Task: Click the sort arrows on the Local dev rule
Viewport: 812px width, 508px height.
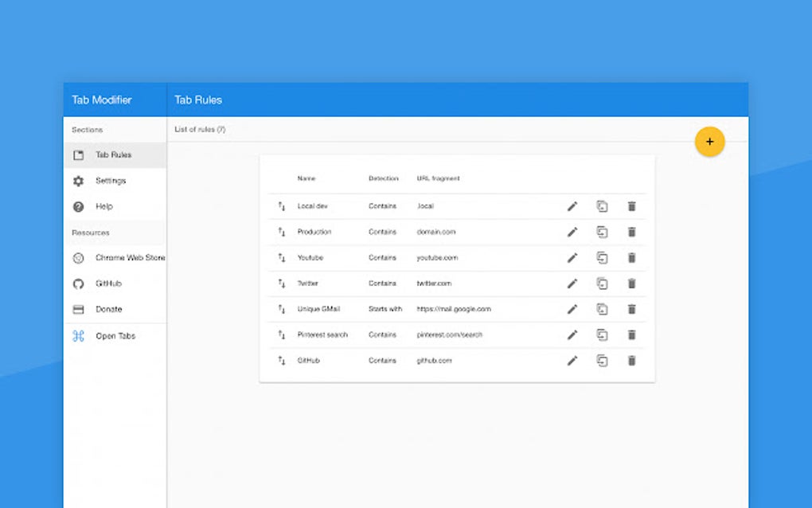Action: [x=280, y=205]
